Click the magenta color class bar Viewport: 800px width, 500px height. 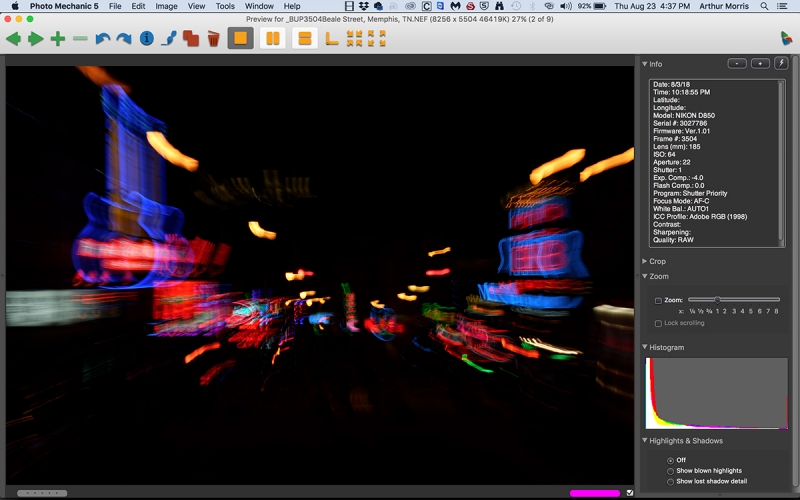click(x=595, y=493)
